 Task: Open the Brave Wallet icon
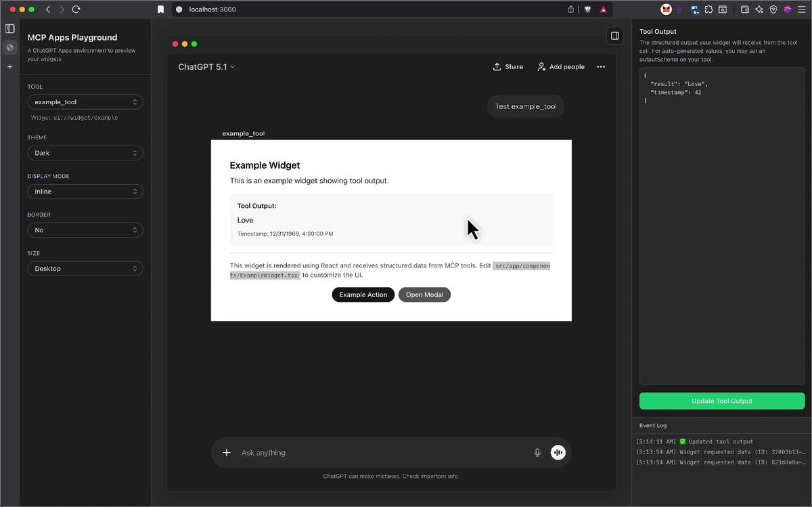click(745, 9)
